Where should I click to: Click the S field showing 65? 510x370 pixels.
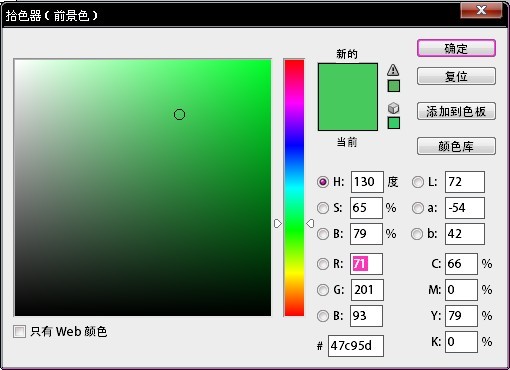pos(366,208)
